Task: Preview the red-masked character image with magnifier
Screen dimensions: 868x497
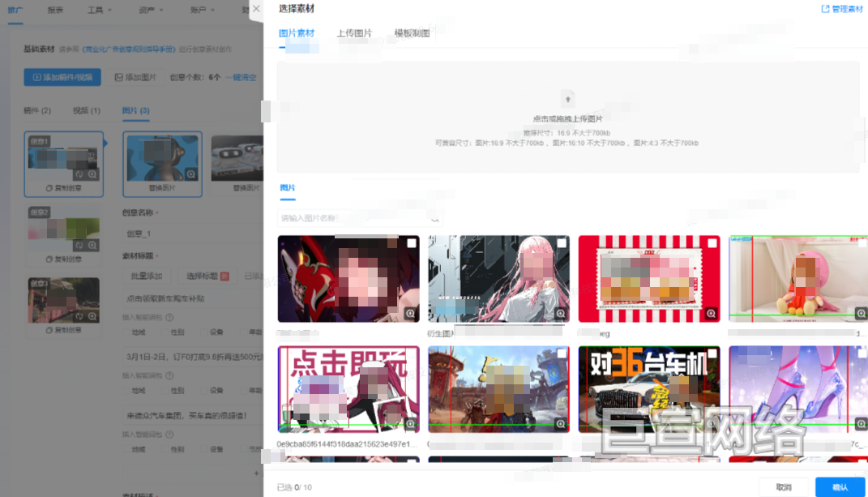Action: tap(410, 314)
